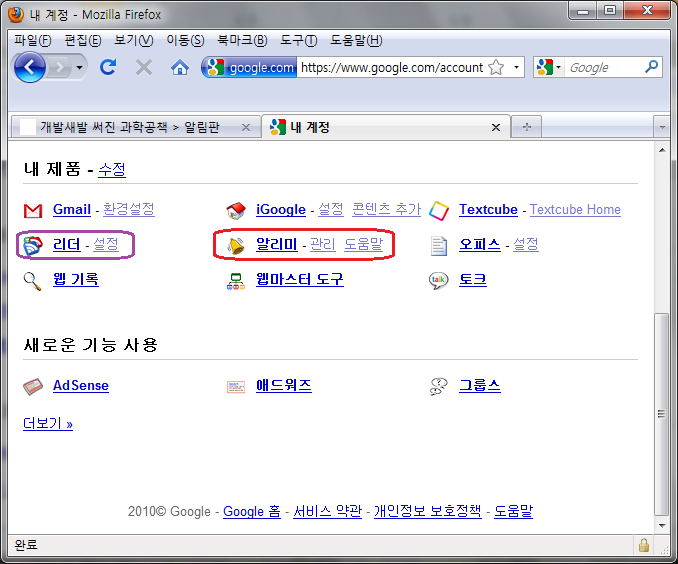This screenshot has width=678, height=564.
Task: Switch to the 개발새발 써진 과학공책 tab
Action: click(135, 127)
